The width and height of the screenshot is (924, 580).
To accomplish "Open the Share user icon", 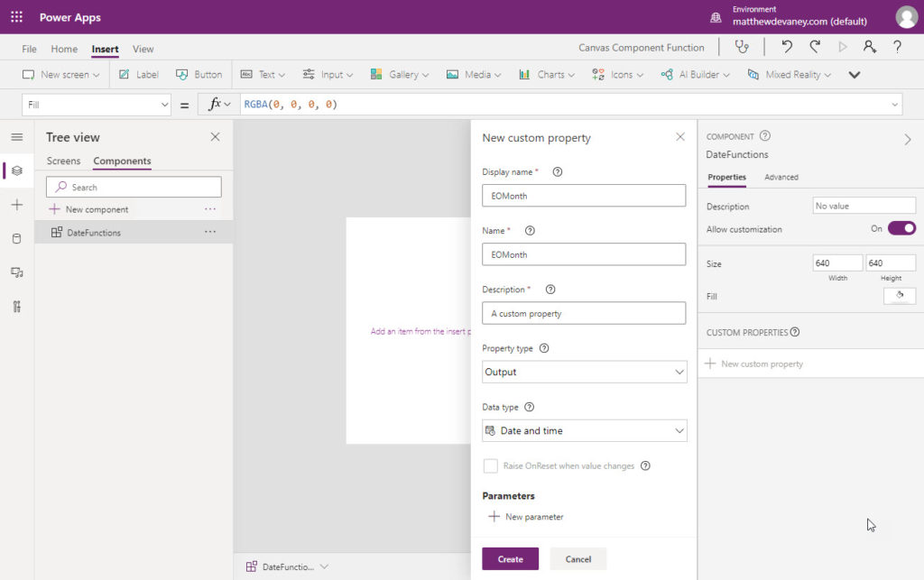I will coord(870,47).
